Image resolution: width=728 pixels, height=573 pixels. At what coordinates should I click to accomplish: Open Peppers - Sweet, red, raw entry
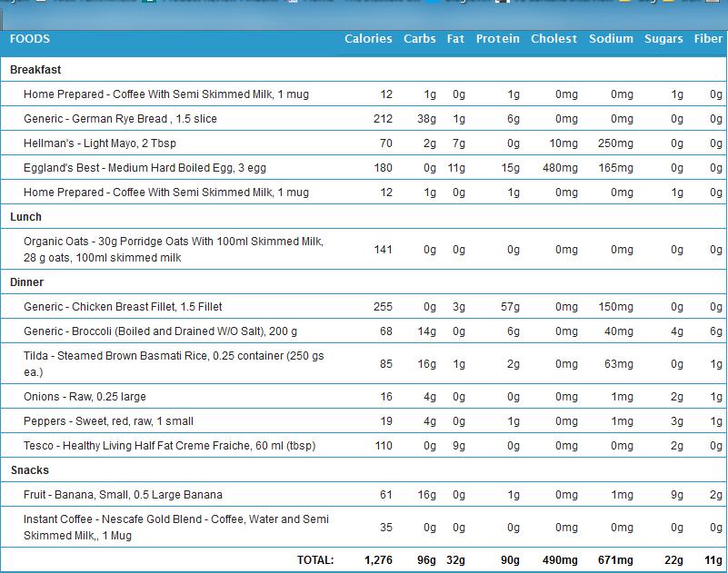click(109, 421)
